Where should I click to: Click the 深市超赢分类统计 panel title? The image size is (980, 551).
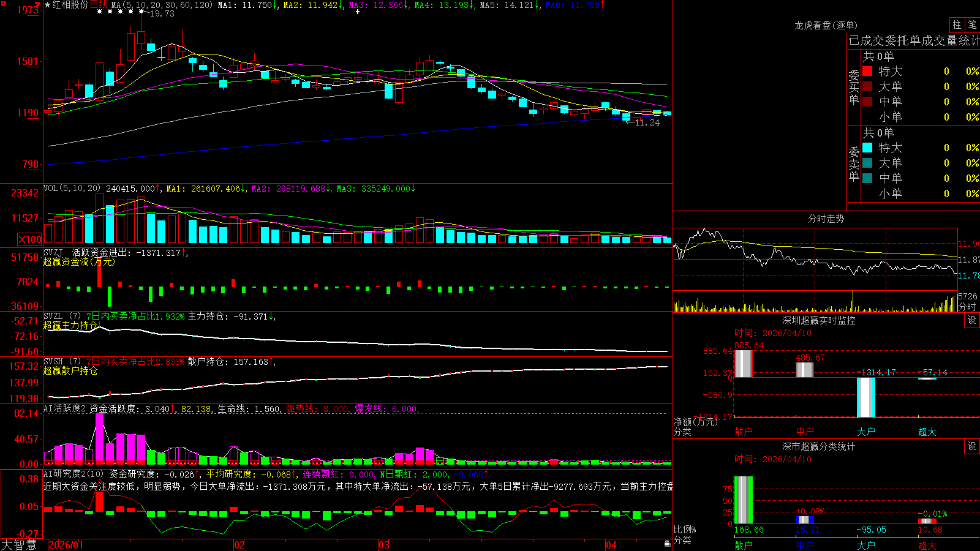pos(818,446)
